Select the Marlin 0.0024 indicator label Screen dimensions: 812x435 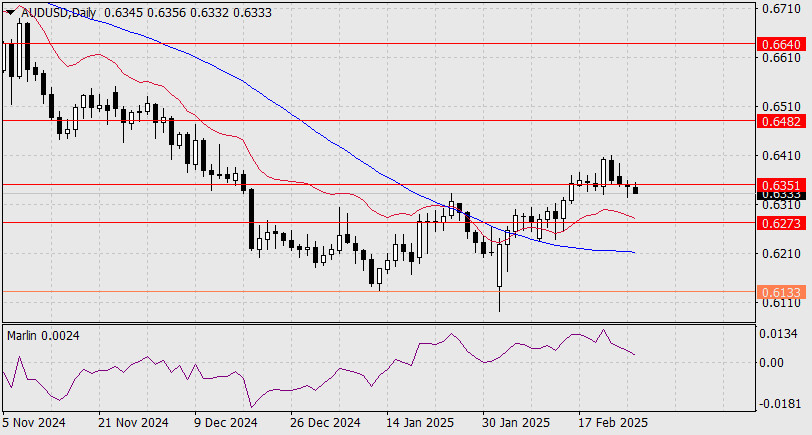click(x=43, y=336)
